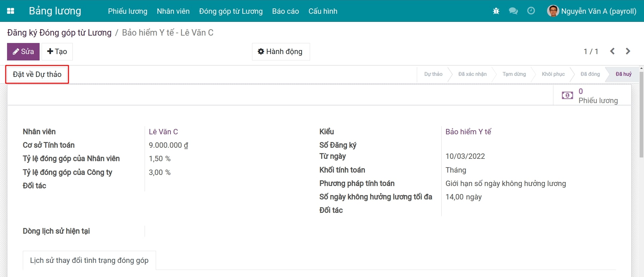This screenshot has width=644, height=277.
Task: Expand the Báo cáo menu
Action: tap(285, 11)
